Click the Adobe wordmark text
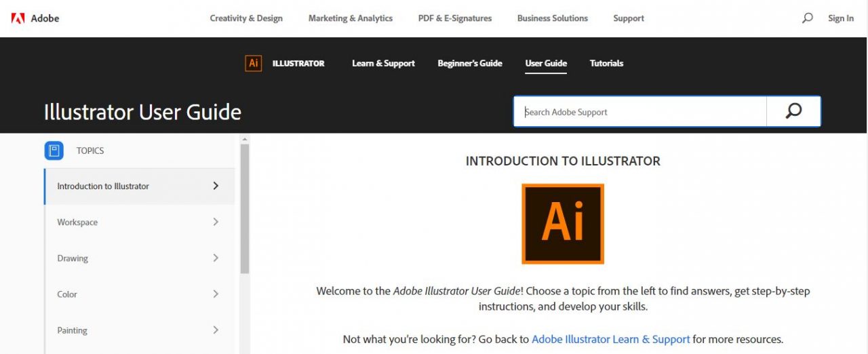This screenshot has height=354, width=868. 45,18
